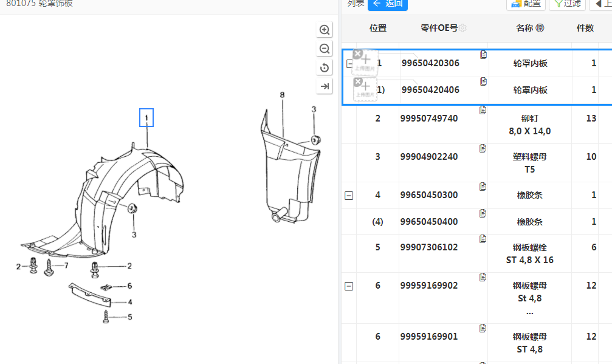612x364 pixels.
Task: Zoom in on the parts diagram
Action: [325, 30]
